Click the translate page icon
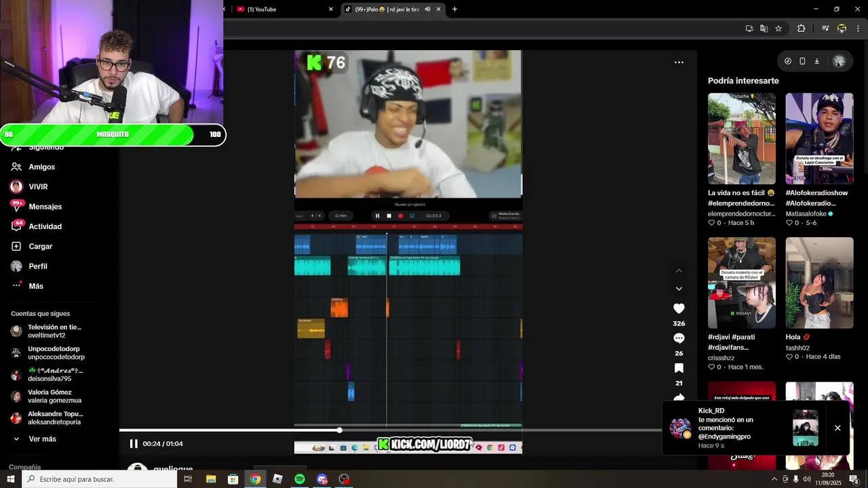Viewport: 868px width, 488px height. point(764,28)
